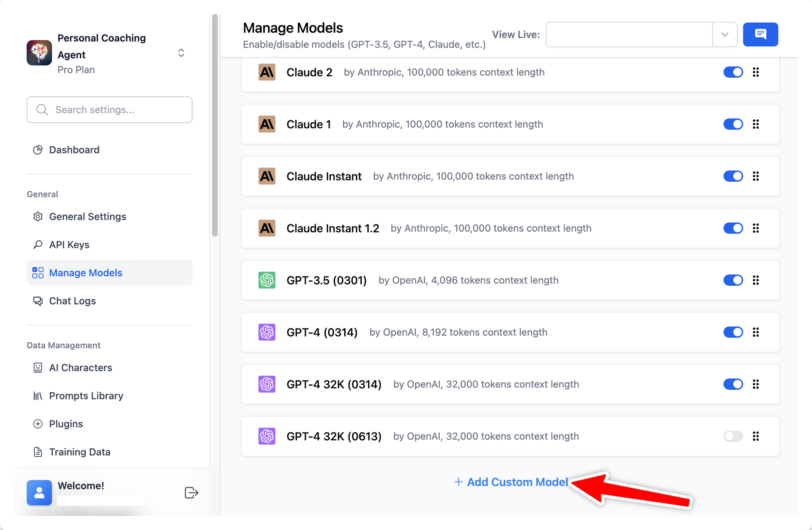Click the Pro Plan label
Viewport: 812px width, 530px height.
76,70
